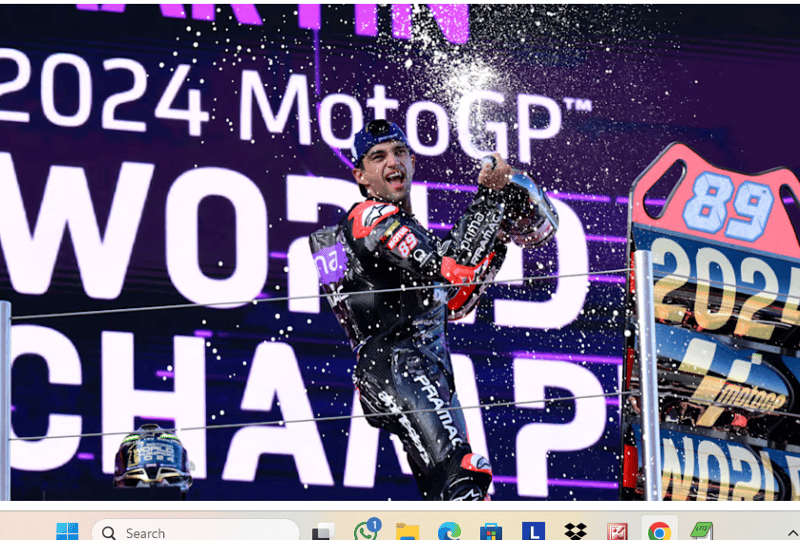Click the helmet in the photo's bottom-left

(x=152, y=457)
